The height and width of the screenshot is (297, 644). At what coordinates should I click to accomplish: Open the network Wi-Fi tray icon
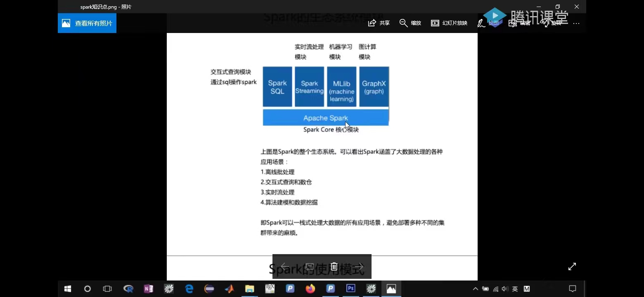coord(496,289)
